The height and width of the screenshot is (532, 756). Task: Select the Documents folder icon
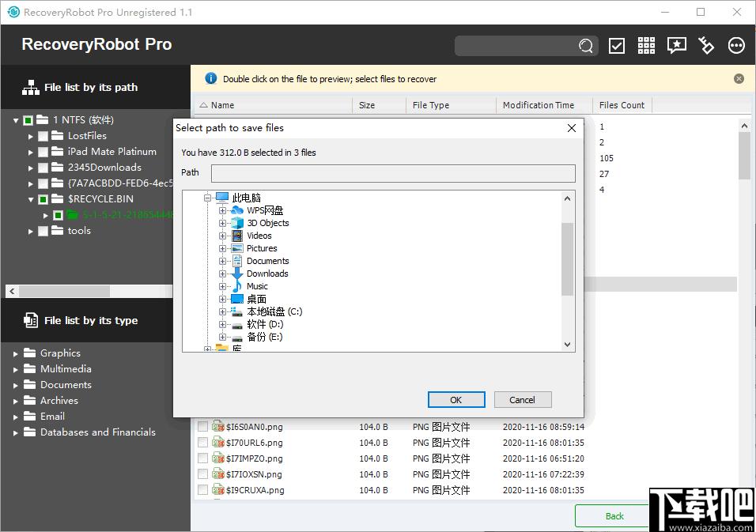click(x=237, y=261)
